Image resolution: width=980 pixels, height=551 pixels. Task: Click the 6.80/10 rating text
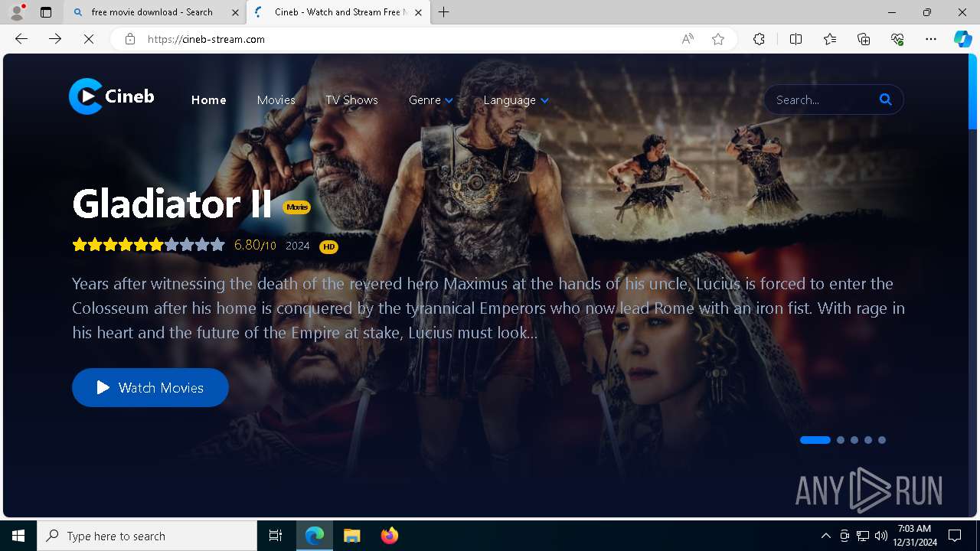pyautogui.click(x=255, y=245)
